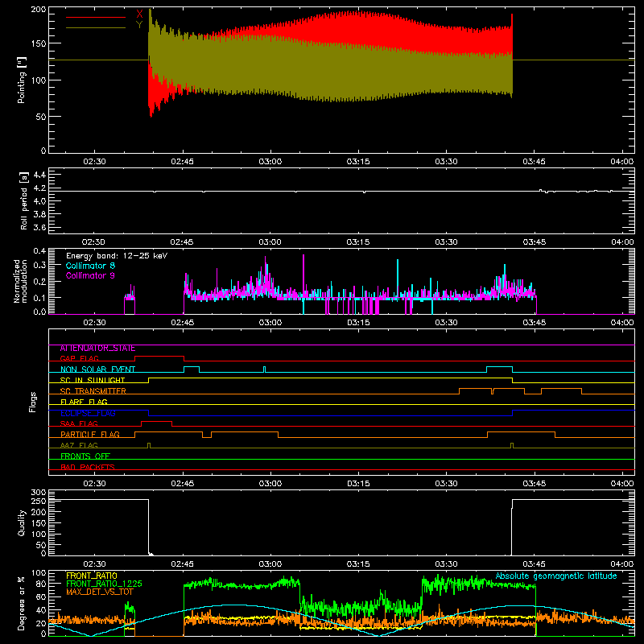Screen dimensions: 644x644
Task: Click the 300 value on Quality axis
Action: tap(39, 493)
